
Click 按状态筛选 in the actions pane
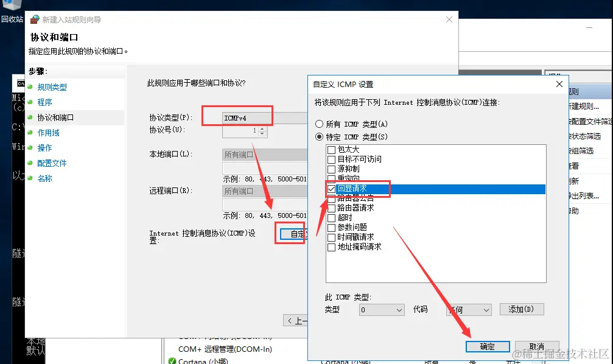(585, 136)
